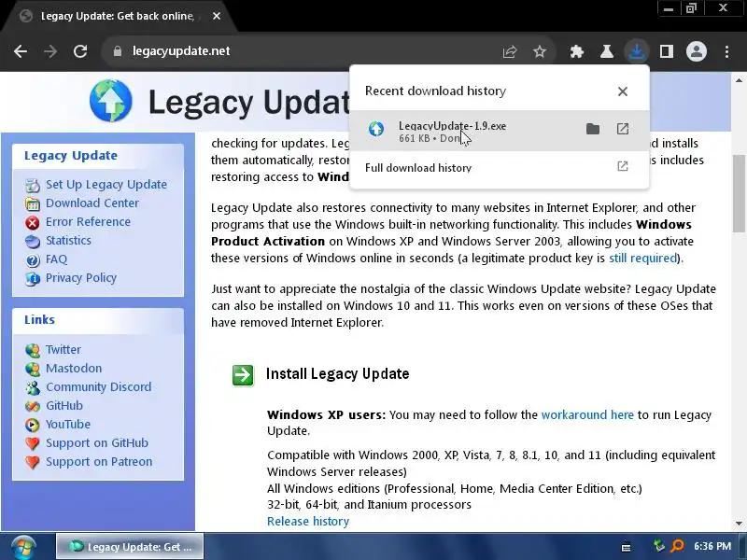The width and height of the screenshot is (747, 560).
Task: Open the FAQ link
Action: (56, 259)
